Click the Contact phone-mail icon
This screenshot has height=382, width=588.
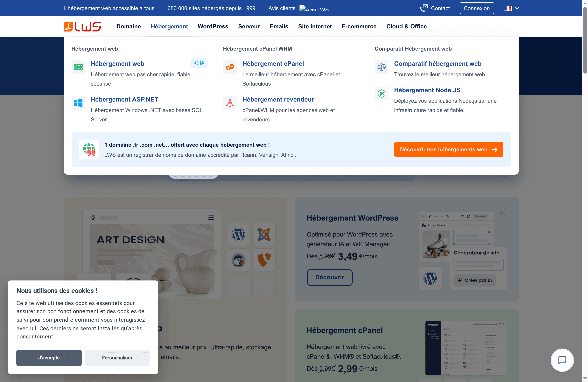point(424,8)
